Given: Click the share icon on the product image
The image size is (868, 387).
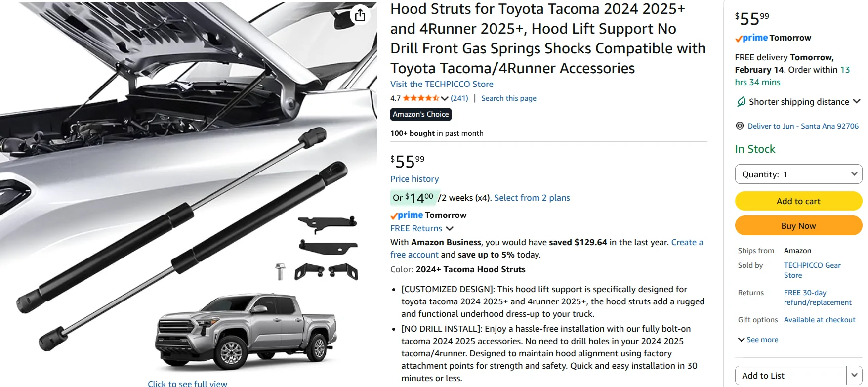Looking at the screenshot, I should [360, 15].
